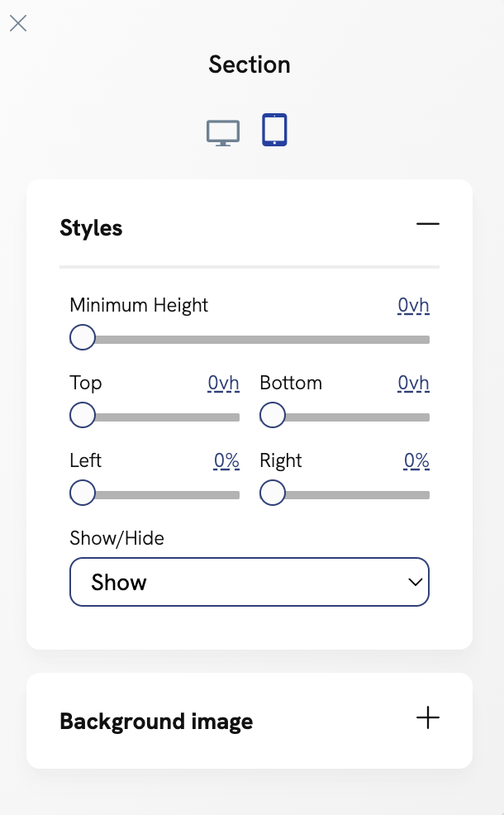Image resolution: width=504 pixels, height=815 pixels.
Task: Click the Right spacing slider knob
Action: click(272, 493)
